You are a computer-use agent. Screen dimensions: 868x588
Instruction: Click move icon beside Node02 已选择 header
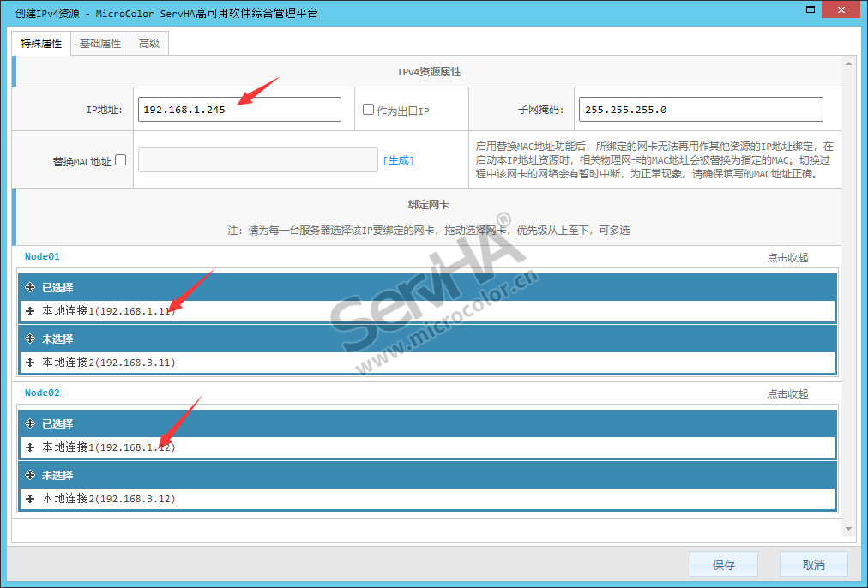coord(30,423)
